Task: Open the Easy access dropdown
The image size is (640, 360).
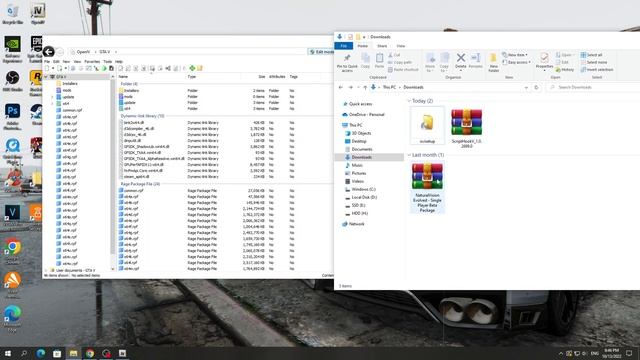Action: coord(517,62)
